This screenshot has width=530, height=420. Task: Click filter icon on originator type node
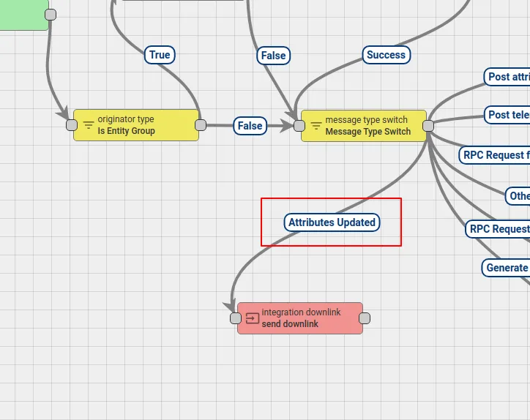tap(89, 125)
